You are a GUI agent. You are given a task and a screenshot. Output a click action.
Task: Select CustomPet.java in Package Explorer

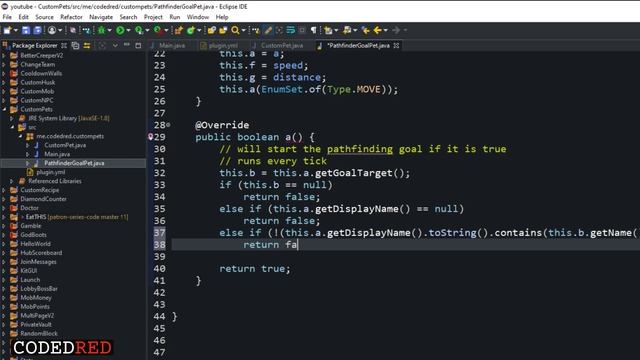tap(65, 145)
